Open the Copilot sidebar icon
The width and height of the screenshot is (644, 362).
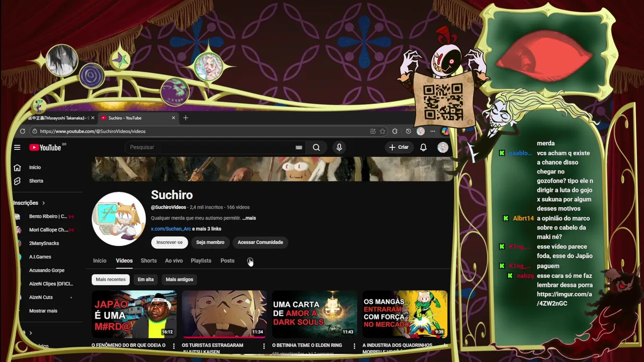[x=445, y=131]
